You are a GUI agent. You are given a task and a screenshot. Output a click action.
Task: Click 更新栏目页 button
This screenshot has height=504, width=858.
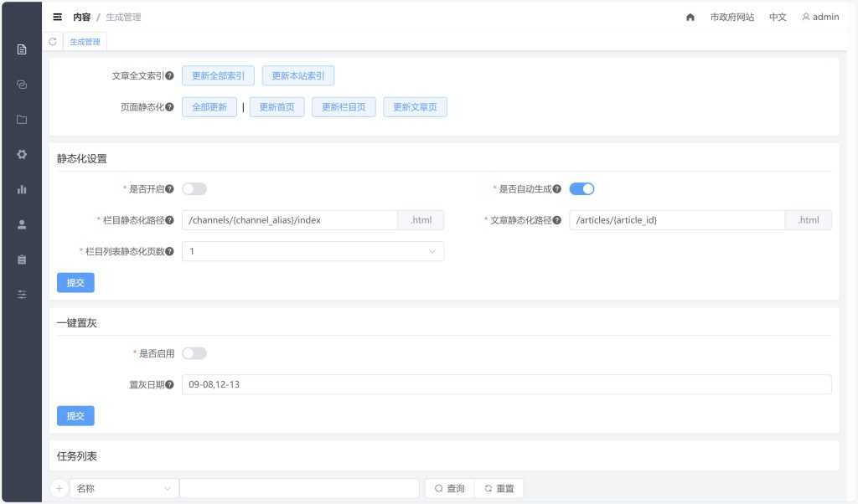344,107
